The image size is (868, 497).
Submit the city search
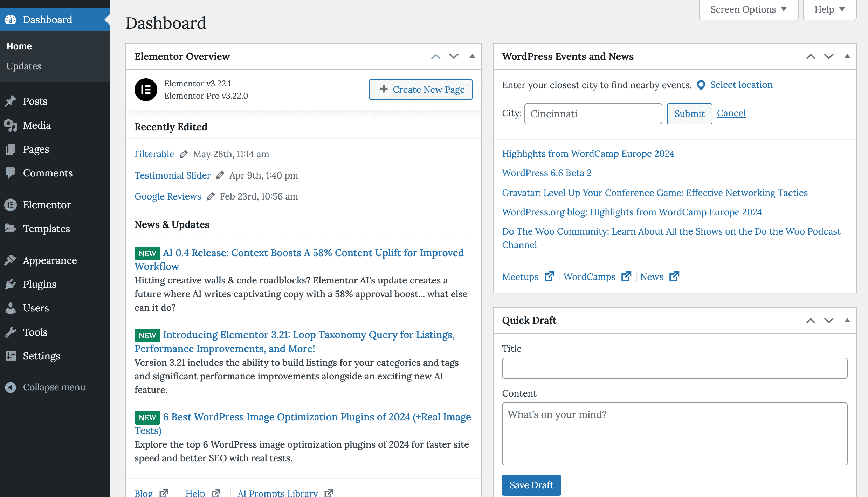(689, 114)
